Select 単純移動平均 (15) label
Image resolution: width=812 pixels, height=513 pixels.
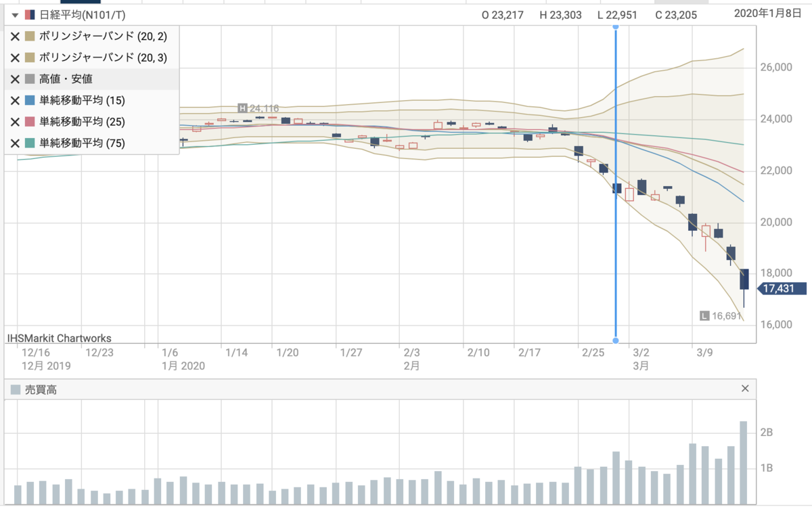(x=82, y=101)
